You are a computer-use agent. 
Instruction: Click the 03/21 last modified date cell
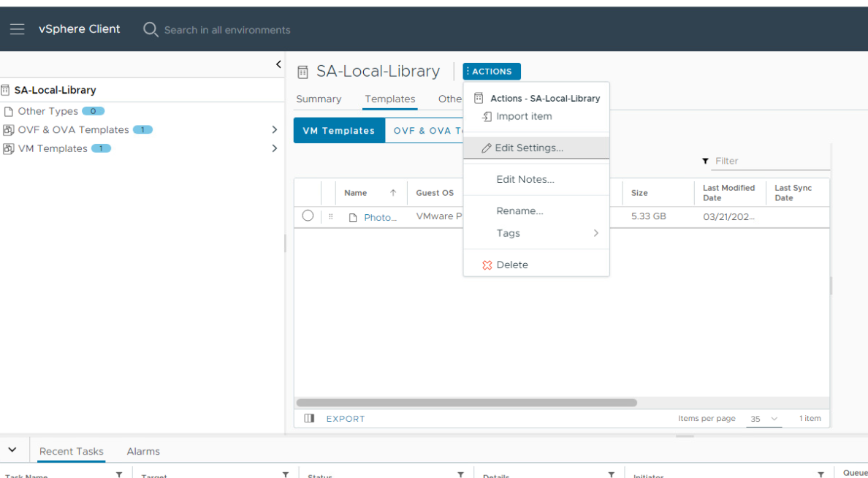[729, 216]
